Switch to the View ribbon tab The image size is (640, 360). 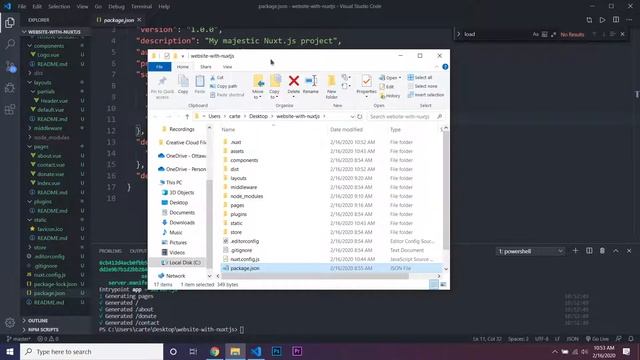click(227, 67)
